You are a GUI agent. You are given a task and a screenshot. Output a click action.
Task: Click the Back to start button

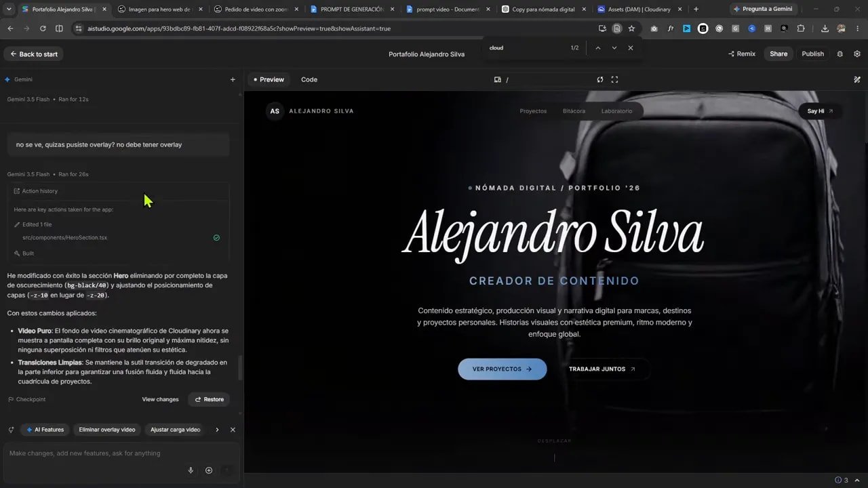coord(33,54)
